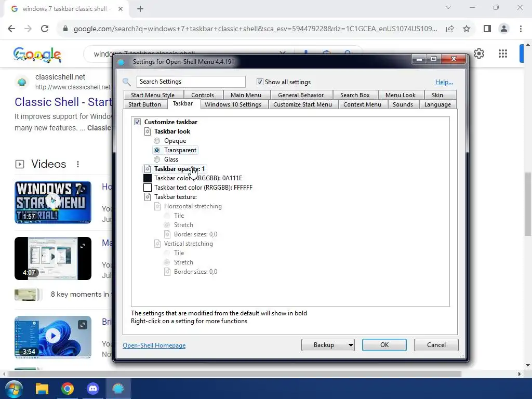Image resolution: width=532 pixels, height=399 pixels.
Task: Open the 4:07 video thumbnail
Action: tap(53, 259)
